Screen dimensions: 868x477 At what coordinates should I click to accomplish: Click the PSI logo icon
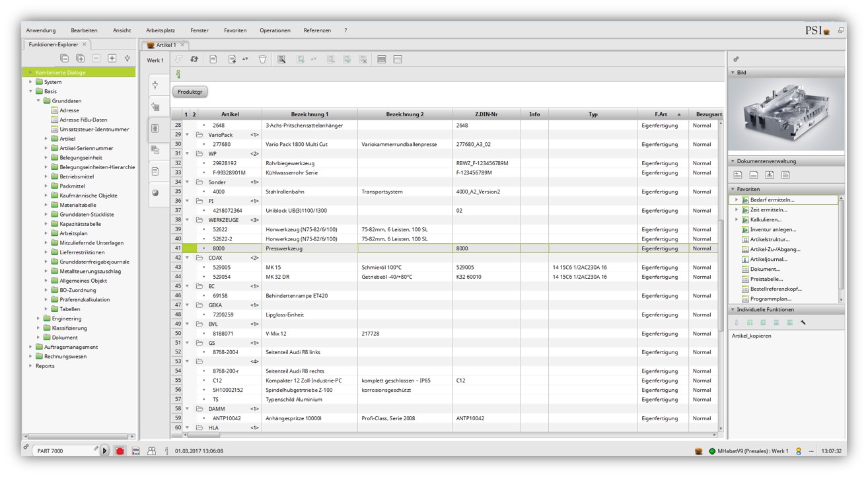click(817, 30)
